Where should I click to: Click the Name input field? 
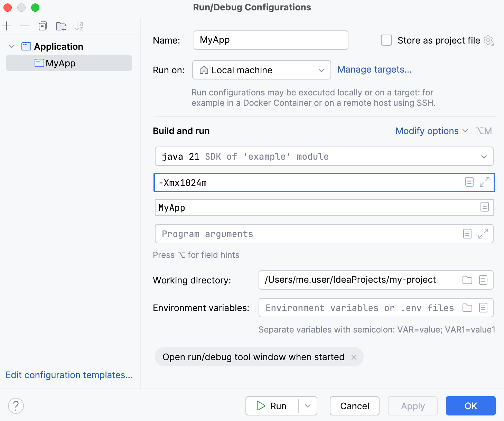click(x=270, y=40)
